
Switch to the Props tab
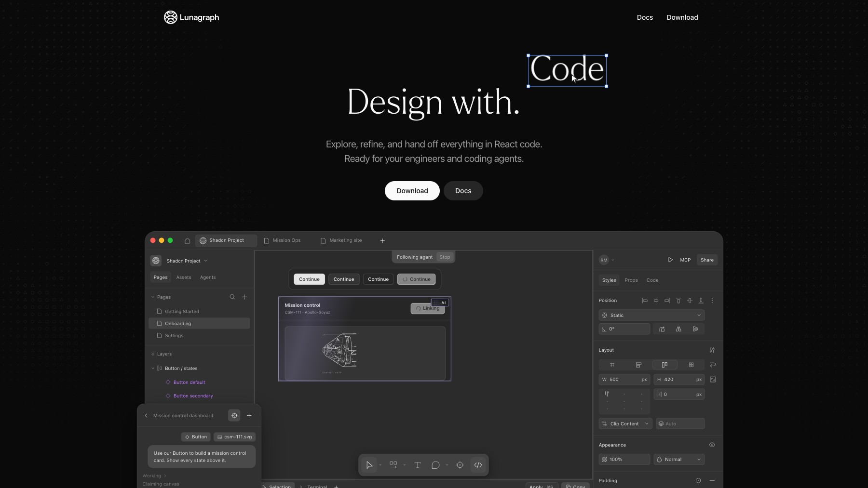(631, 280)
